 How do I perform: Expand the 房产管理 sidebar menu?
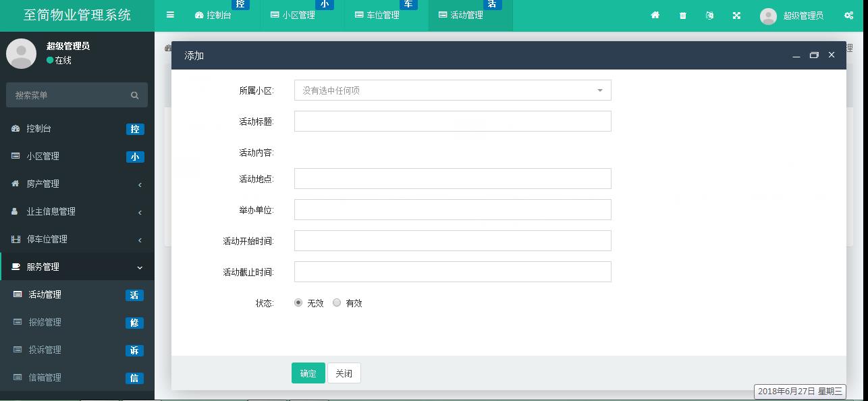pos(77,184)
